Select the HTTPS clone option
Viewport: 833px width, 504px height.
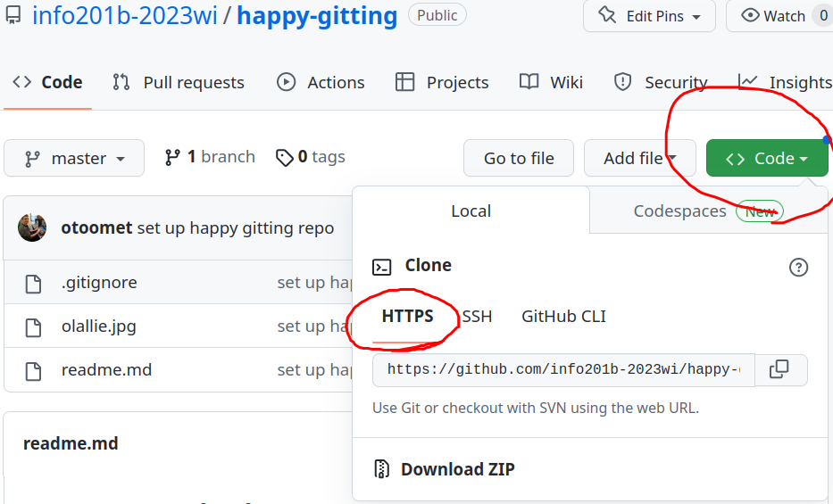click(407, 316)
